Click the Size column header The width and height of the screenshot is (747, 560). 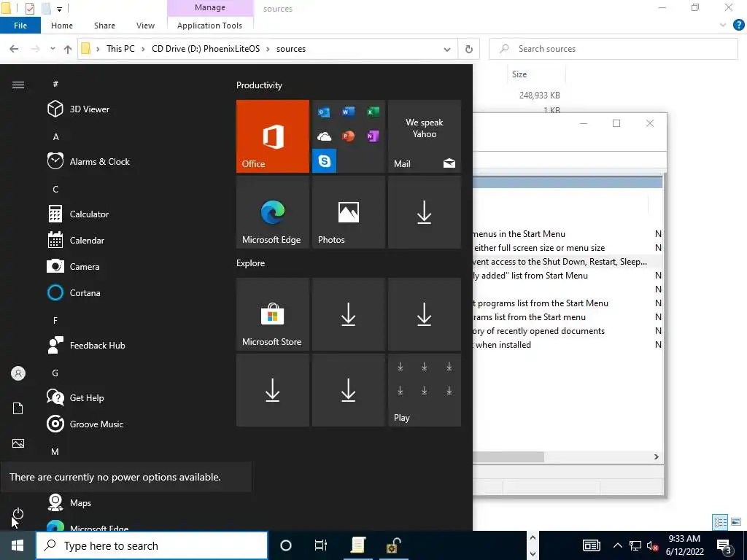point(519,74)
